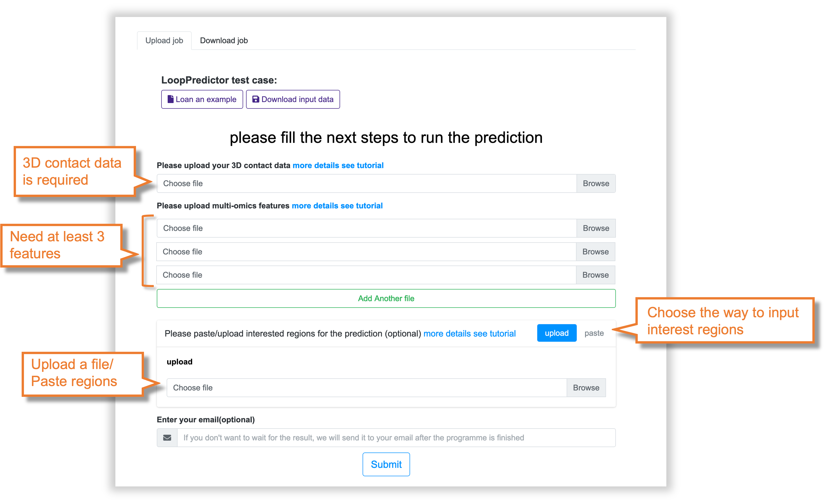This screenshot has width=825, height=504.
Task: Open the Download job tab
Action: [224, 40]
